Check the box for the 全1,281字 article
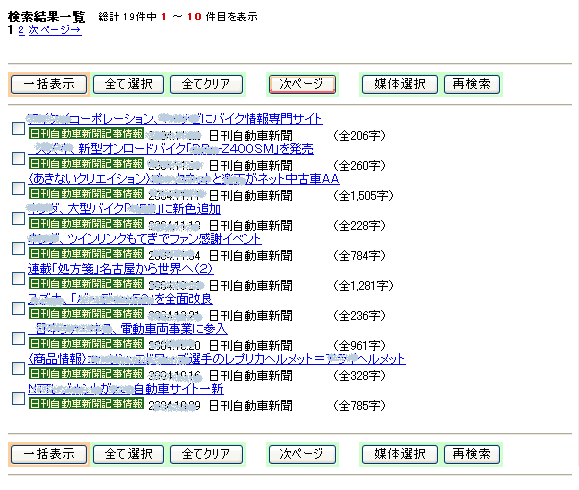This screenshot has width=579, height=490. coord(18,278)
